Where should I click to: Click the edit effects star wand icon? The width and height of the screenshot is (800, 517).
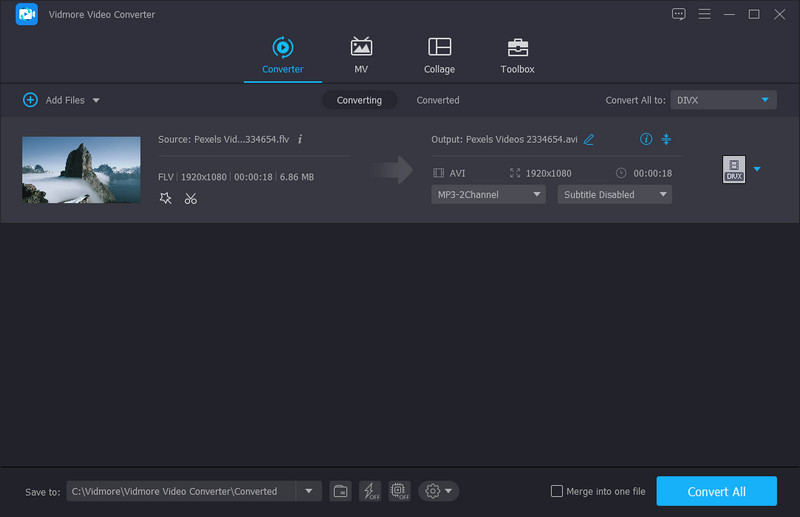(166, 198)
